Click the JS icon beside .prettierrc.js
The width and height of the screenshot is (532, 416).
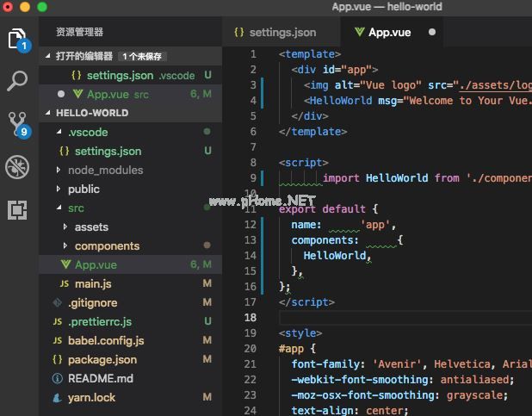[58, 321]
